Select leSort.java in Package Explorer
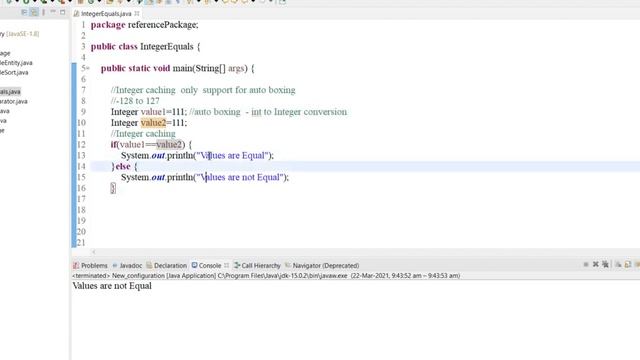Screen dimensions: 640x360 click(x=14, y=73)
